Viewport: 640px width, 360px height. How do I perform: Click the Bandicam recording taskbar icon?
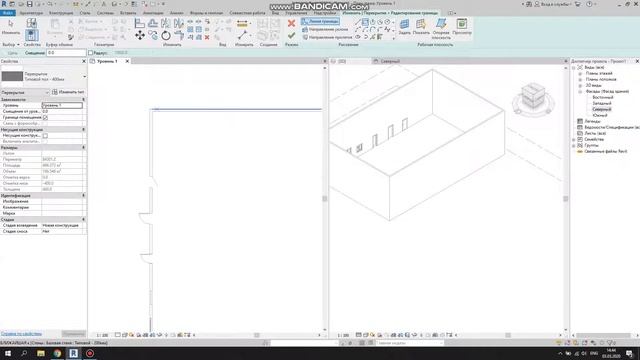pos(90,353)
